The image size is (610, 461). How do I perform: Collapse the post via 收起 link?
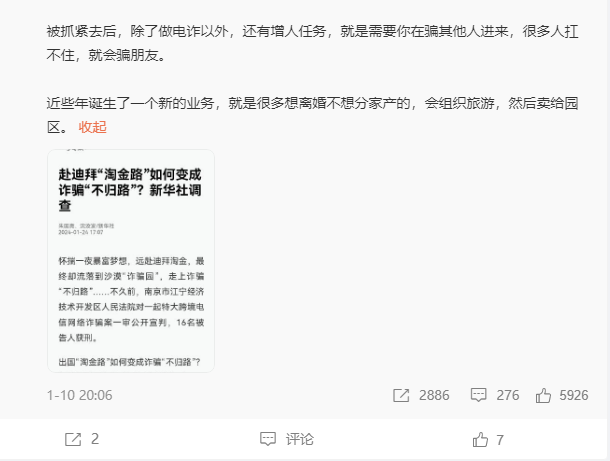click(x=92, y=127)
